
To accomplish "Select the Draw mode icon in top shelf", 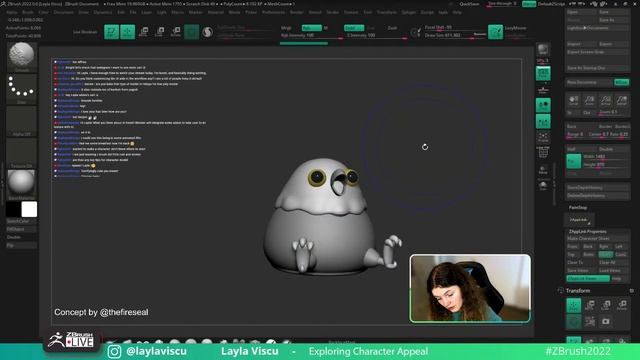I will 127,32.
